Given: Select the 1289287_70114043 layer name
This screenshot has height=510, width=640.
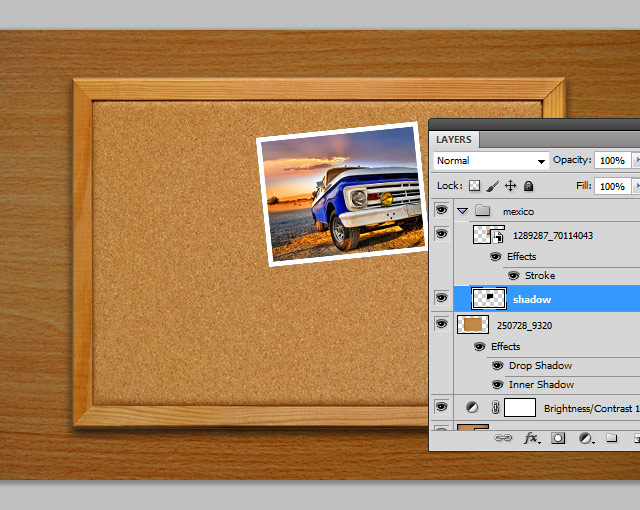Looking at the screenshot, I should 553,235.
